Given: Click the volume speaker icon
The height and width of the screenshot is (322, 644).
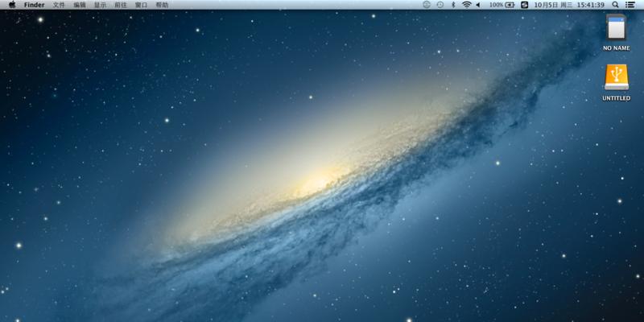Looking at the screenshot, I should [x=478, y=5].
